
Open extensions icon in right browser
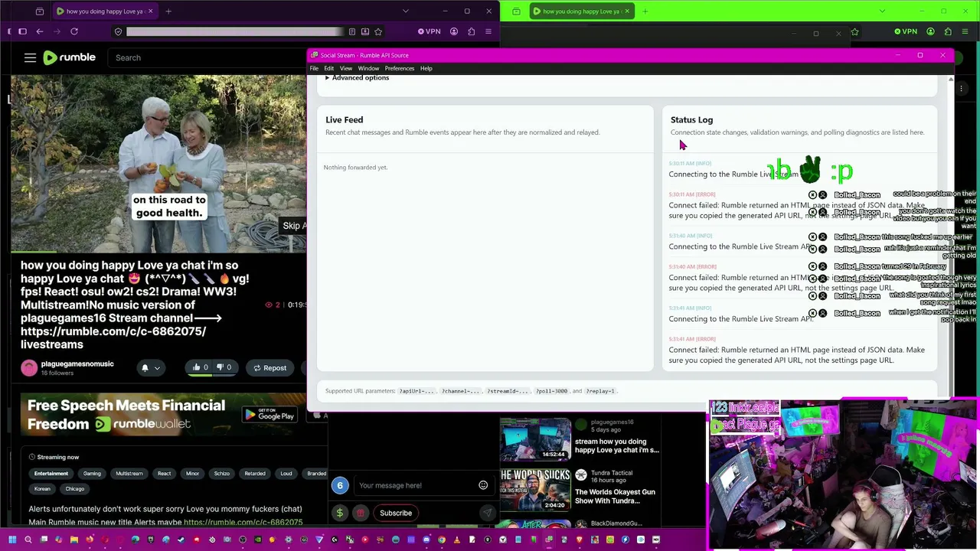pyautogui.click(x=948, y=31)
